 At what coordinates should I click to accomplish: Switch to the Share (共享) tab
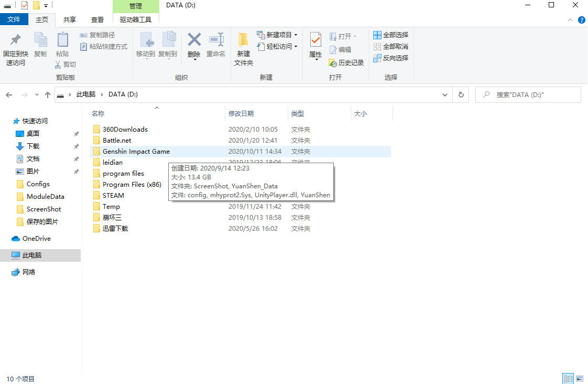coord(69,19)
